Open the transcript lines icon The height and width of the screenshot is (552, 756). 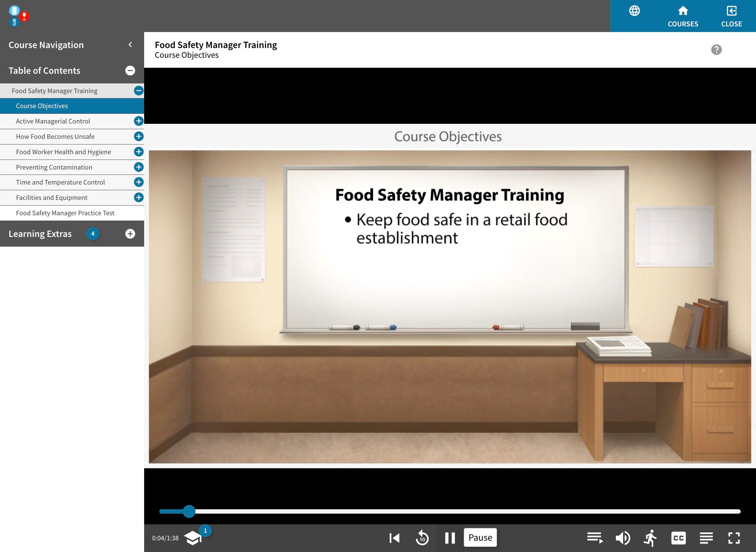pyautogui.click(x=706, y=538)
